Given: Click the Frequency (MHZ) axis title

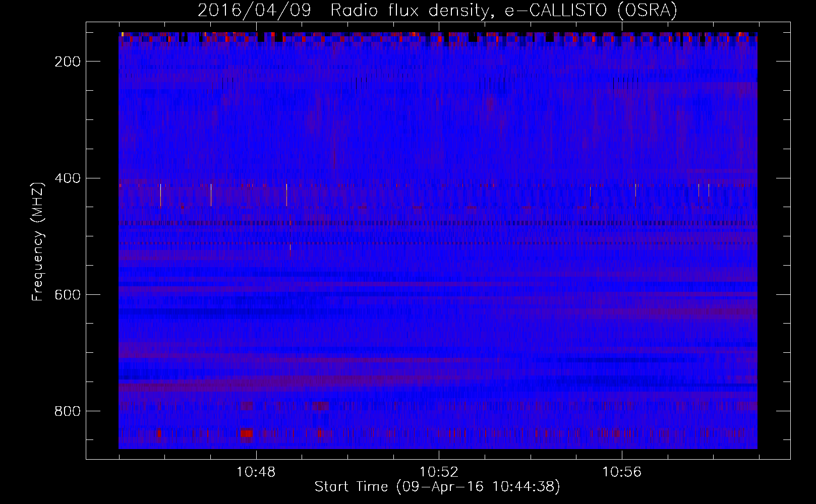Looking at the screenshot, I should [x=38, y=241].
